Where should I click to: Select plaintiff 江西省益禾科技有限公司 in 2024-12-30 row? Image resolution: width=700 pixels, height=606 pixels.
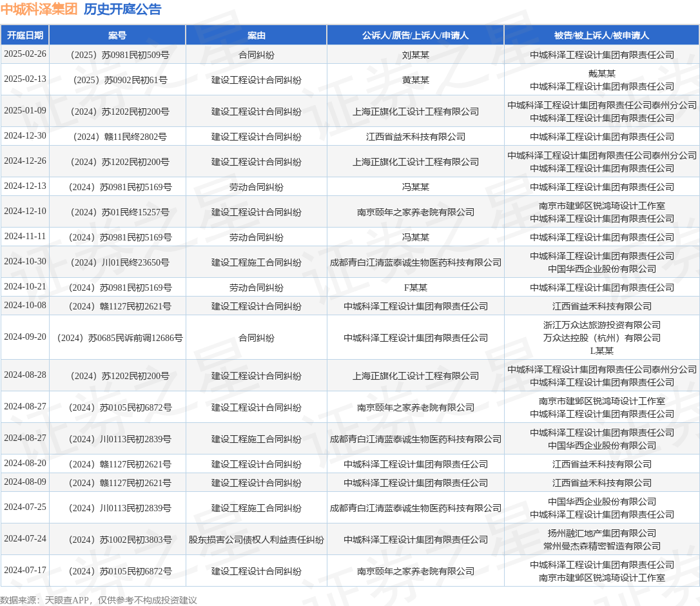(416, 137)
